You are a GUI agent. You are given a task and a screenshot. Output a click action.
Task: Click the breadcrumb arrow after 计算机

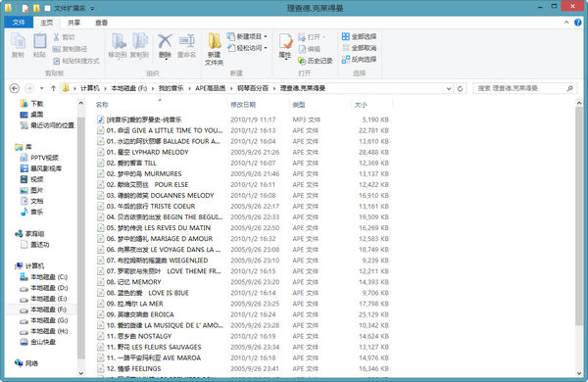pyautogui.click(x=106, y=88)
